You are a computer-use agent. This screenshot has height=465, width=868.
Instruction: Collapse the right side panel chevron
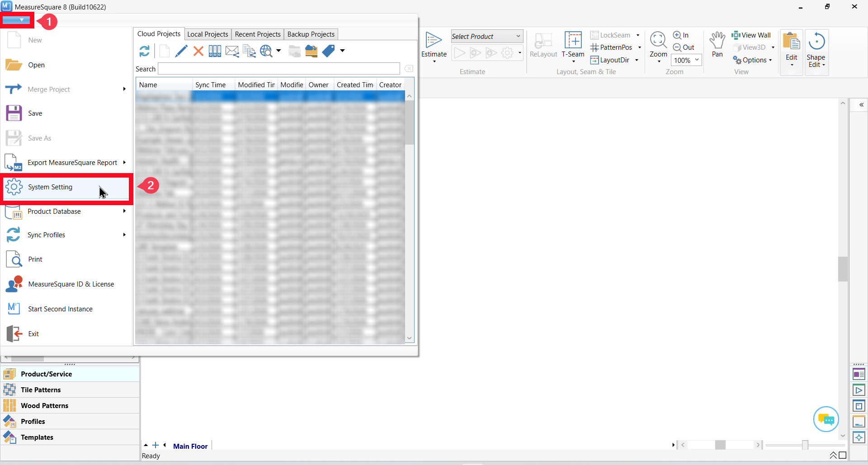tap(862, 105)
